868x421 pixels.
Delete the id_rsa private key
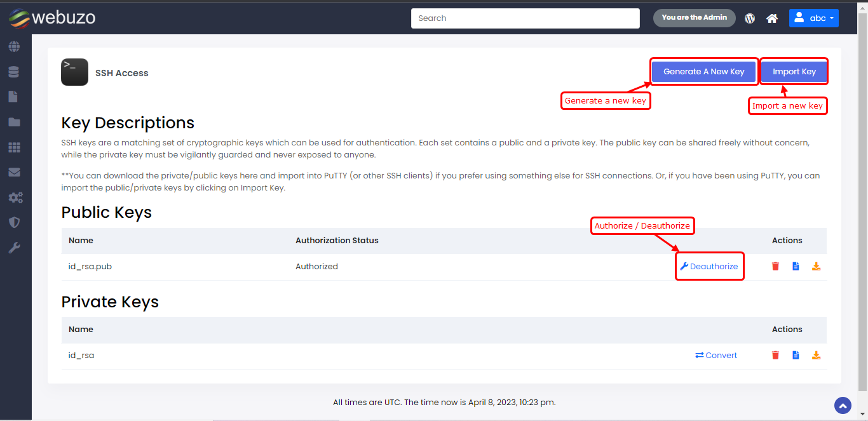click(775, 356)
